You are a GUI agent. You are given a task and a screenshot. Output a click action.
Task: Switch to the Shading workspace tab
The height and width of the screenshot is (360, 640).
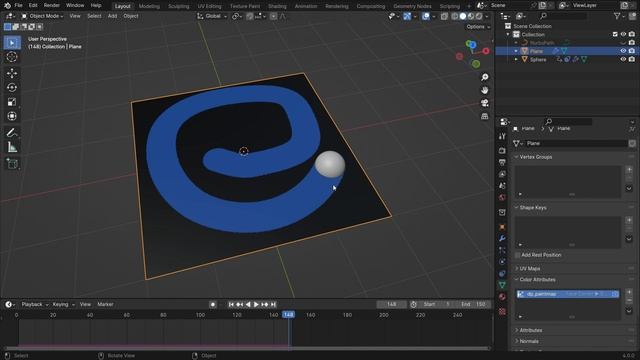point(277,6)
